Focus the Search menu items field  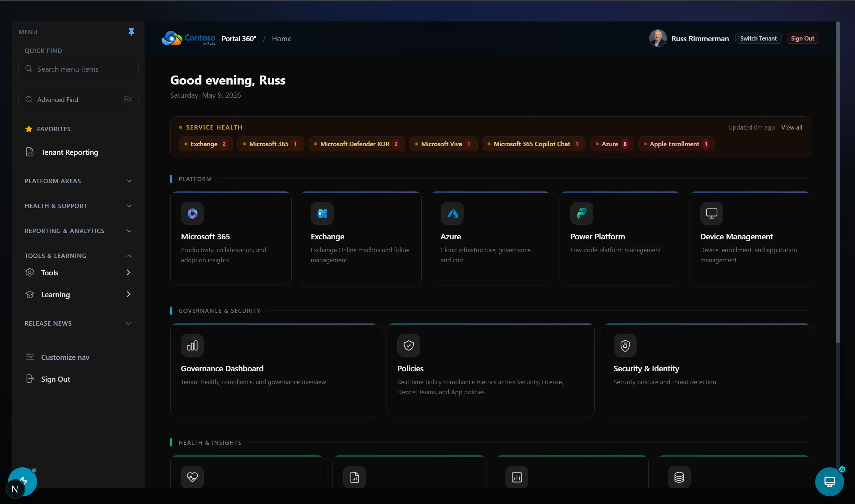pyautogui.click(x=78, y=69)
